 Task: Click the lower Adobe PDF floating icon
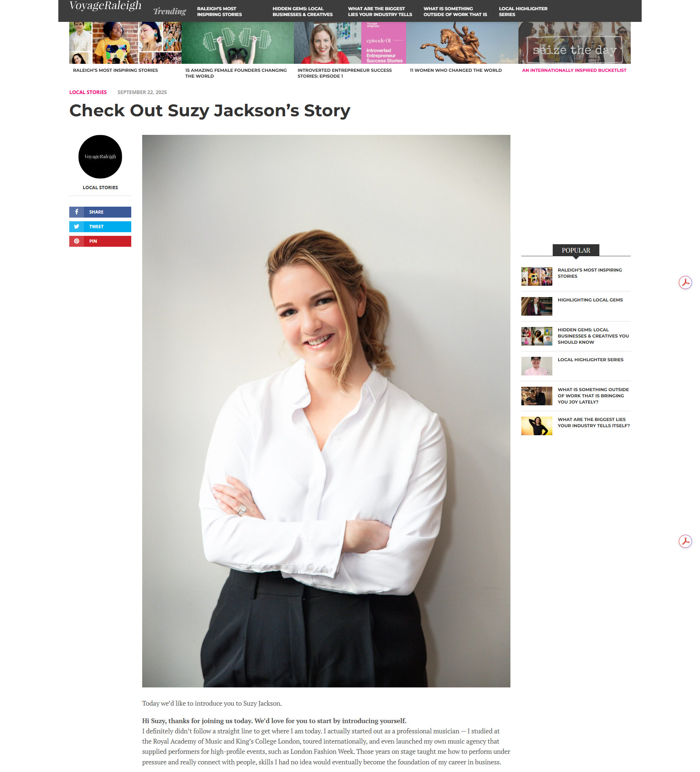coord(685,541)
